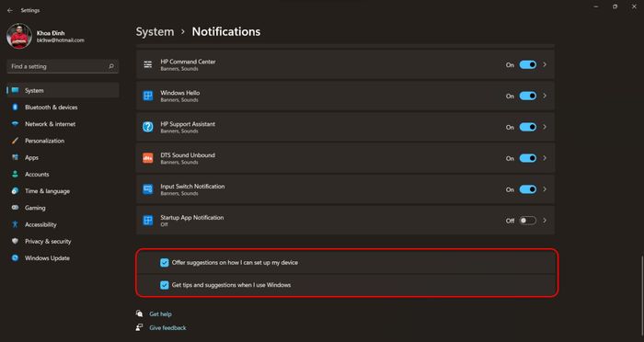Screen dimensions: 644x342
Task: Click the Input Switch Notification icon
Action: point(148,189)
